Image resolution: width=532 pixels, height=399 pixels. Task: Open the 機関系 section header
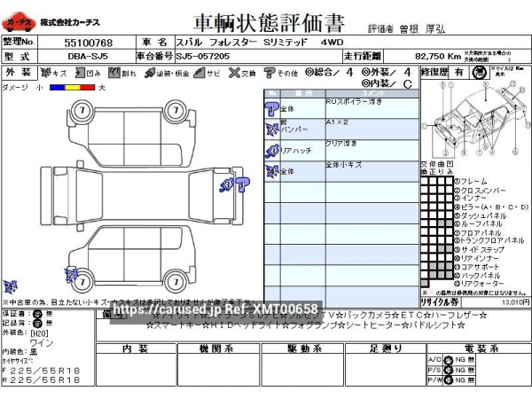(x=218, y=348)
